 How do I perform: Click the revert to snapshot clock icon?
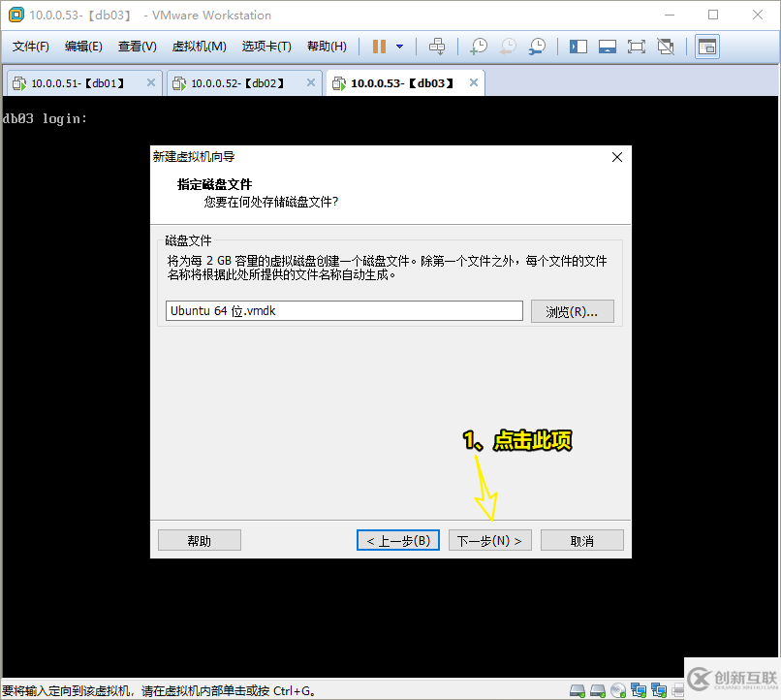[508, 47]
